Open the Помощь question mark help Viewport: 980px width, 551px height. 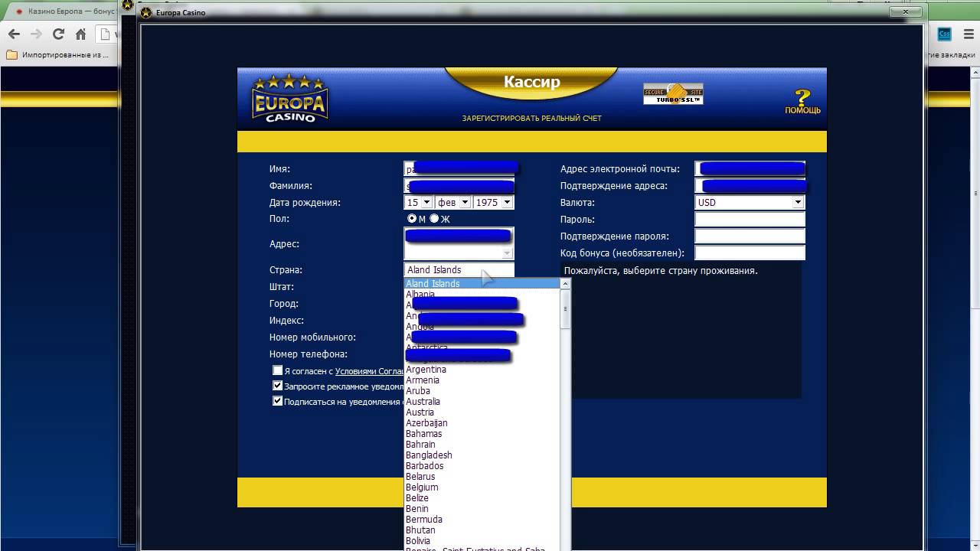click(802, 102)
